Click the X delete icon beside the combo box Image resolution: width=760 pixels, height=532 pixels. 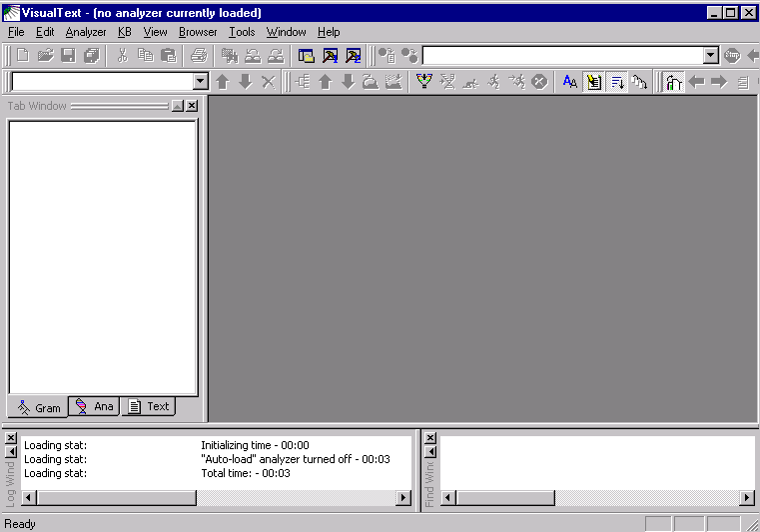[269, 82]
